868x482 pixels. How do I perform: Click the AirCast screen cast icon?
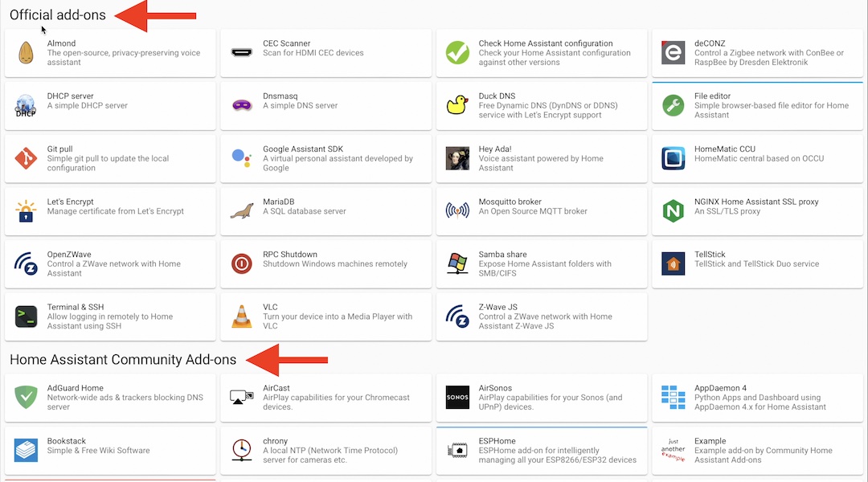click(241, 398)
